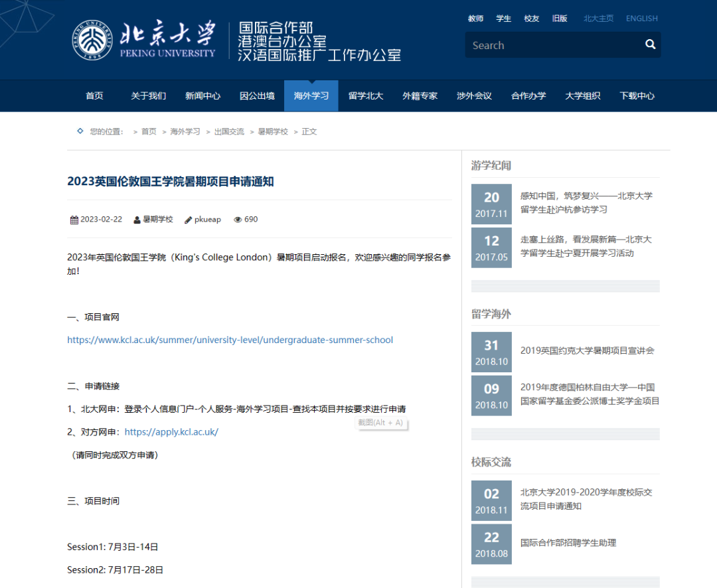Viewport: 717px width, 588px height.
Task: Select 合作办学 in the navigation bar
Action: (x=528, y=96)
